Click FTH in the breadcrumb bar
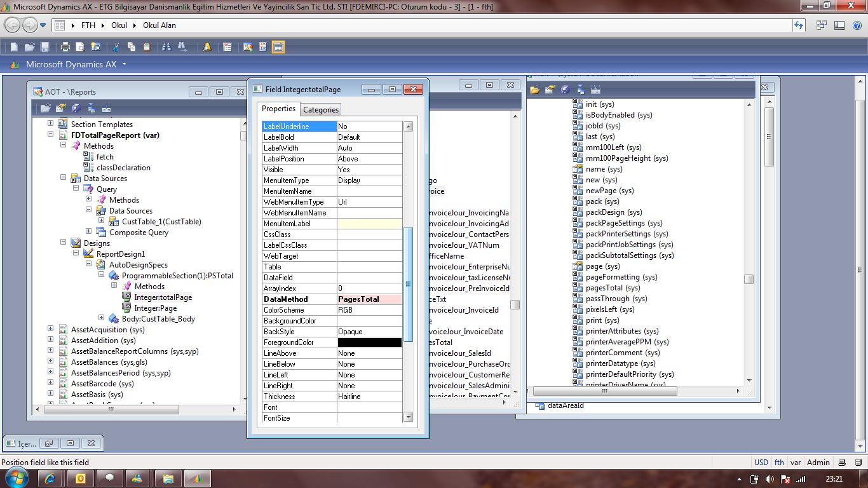The height and width of the screenshot is (488, 868). pos(88,25)
